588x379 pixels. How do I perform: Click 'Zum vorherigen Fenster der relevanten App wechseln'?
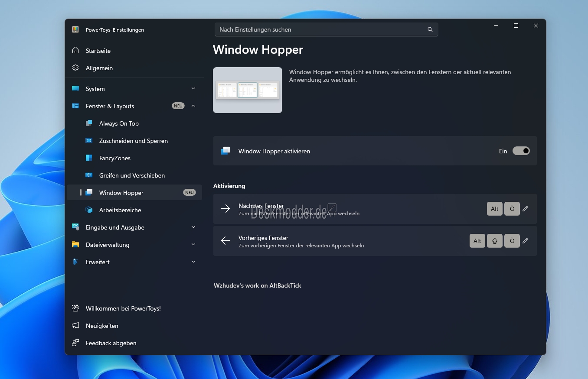(301, 246)
